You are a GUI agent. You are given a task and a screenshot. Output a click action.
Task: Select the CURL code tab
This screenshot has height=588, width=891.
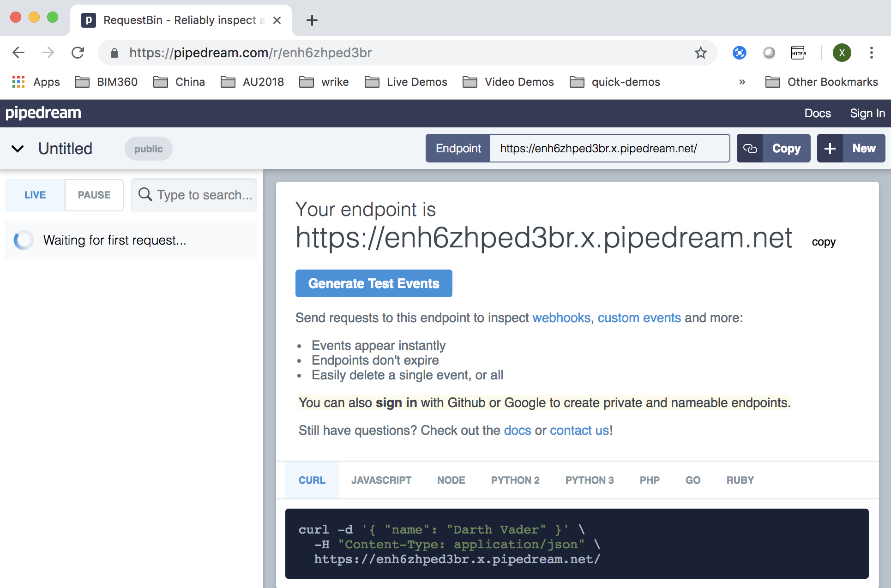312,480
